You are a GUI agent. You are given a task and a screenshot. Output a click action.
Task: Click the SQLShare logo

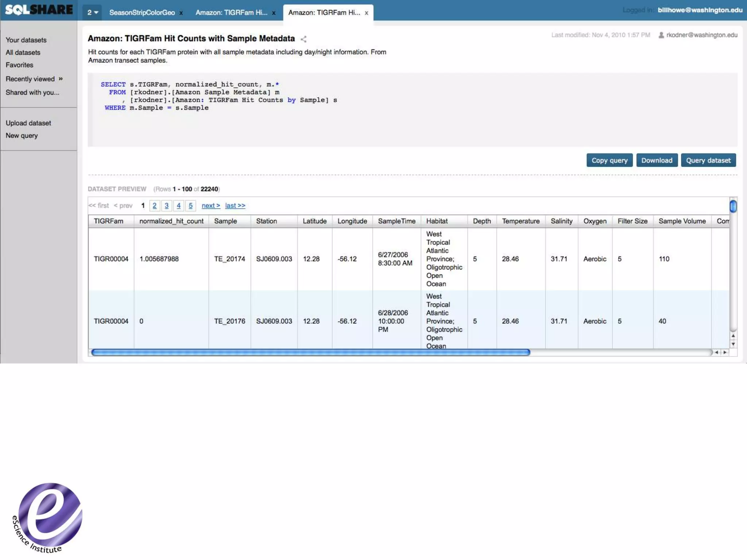(x=39, y=10)
